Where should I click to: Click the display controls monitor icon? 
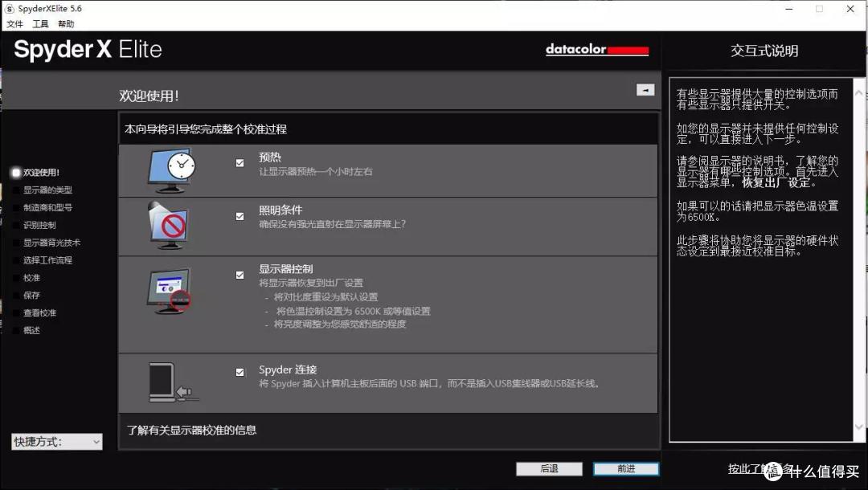[169, 291]
